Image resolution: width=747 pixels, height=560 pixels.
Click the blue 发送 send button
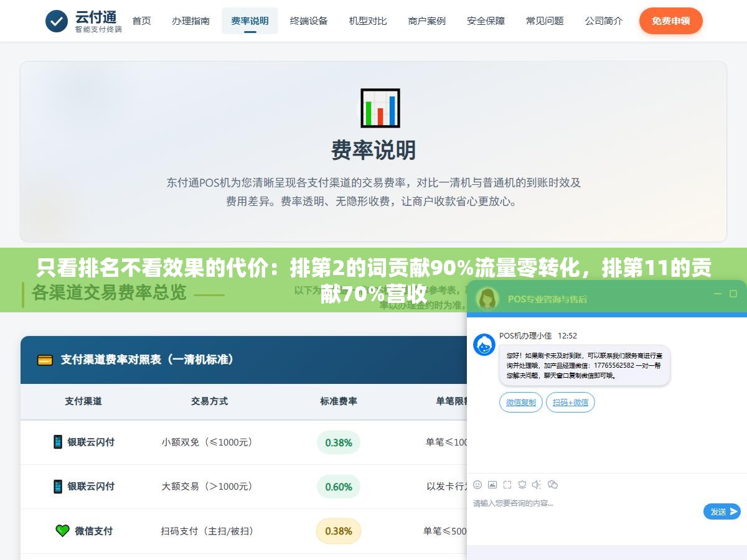pos(722,511)
